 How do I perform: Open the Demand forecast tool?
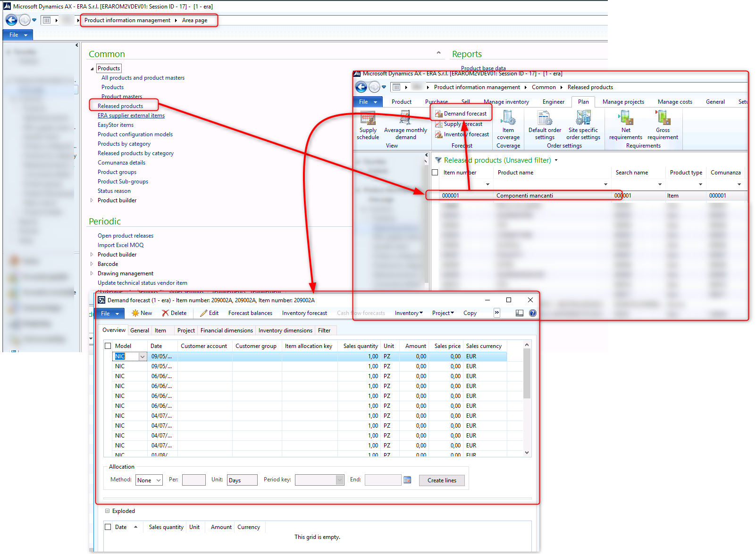coord(464,113)
